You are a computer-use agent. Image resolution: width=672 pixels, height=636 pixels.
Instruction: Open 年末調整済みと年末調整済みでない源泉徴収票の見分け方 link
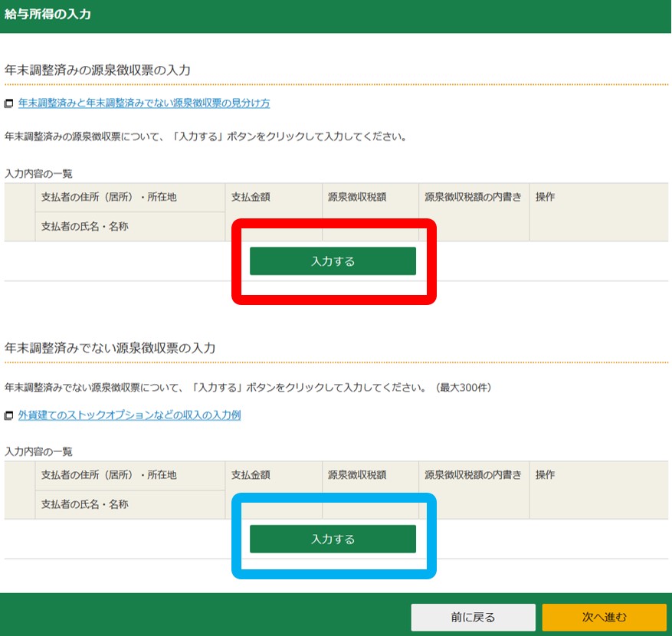coord(144,103)
